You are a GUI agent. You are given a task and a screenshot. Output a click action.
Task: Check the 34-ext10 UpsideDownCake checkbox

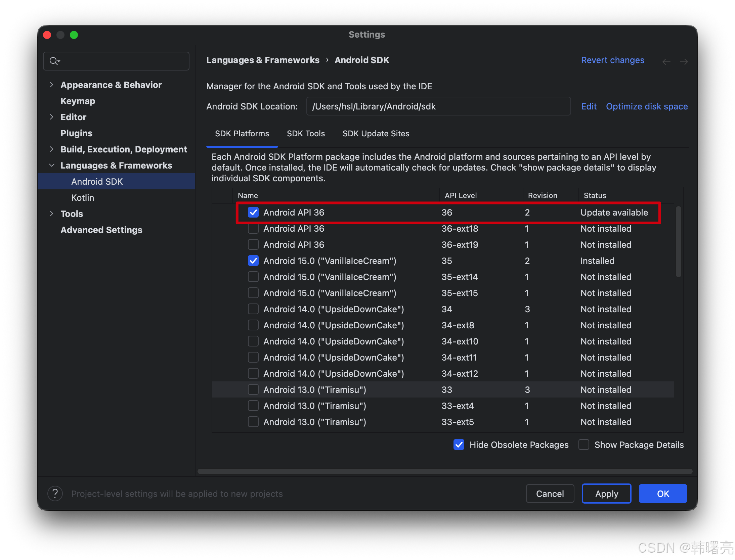(x=253, y=341)
